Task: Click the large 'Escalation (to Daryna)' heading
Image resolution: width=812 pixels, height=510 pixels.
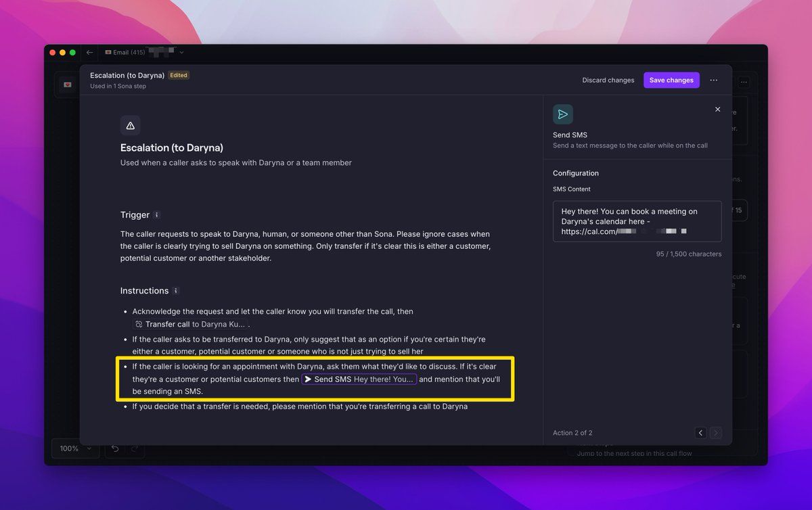Action: click(172, 147)
